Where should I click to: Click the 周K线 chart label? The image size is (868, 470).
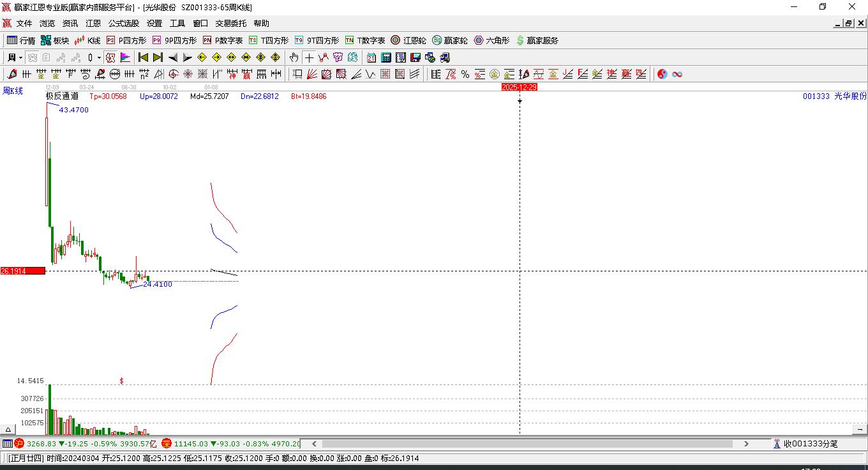pyautogui.click(x=13, y=91)
